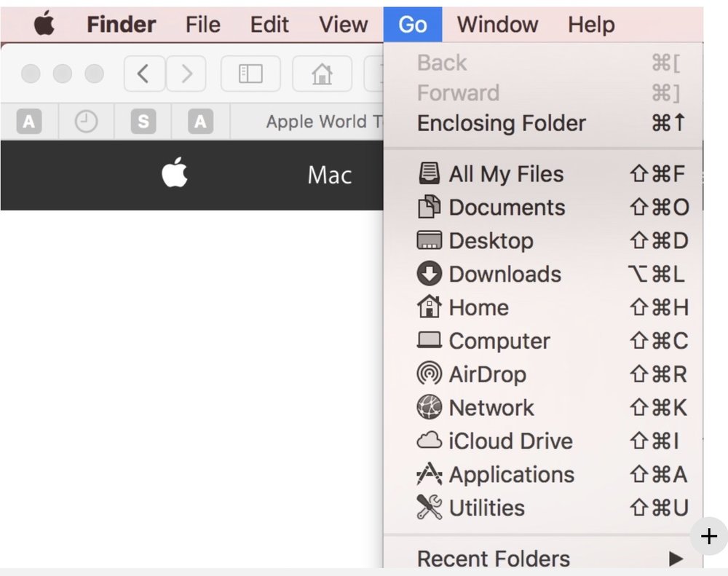Image resolution: width=728 pixels, height=576 pixels.
Task: Click the middle minimize window dot
Action: coord(62,74)
